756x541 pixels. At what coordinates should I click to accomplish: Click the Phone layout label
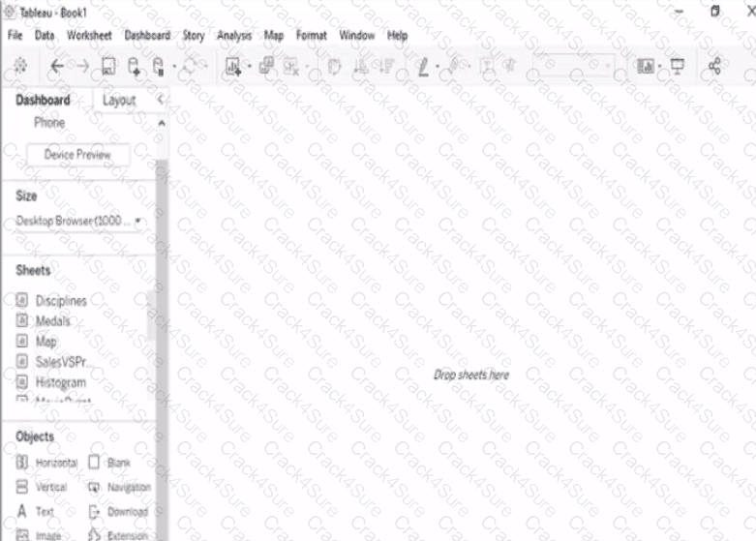49,123
